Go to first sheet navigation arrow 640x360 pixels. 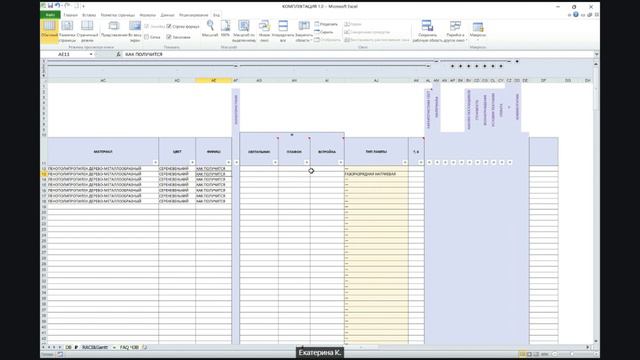[x=44, y=347]
